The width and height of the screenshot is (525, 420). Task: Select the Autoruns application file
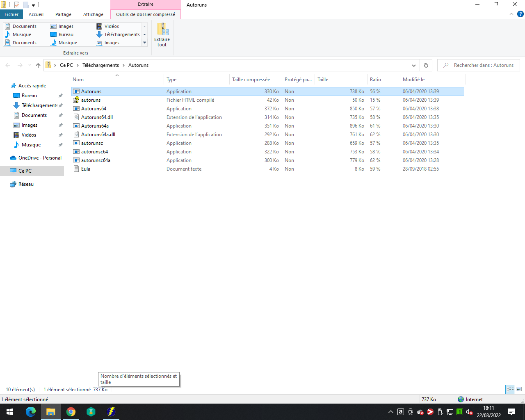tap(268, 91)
